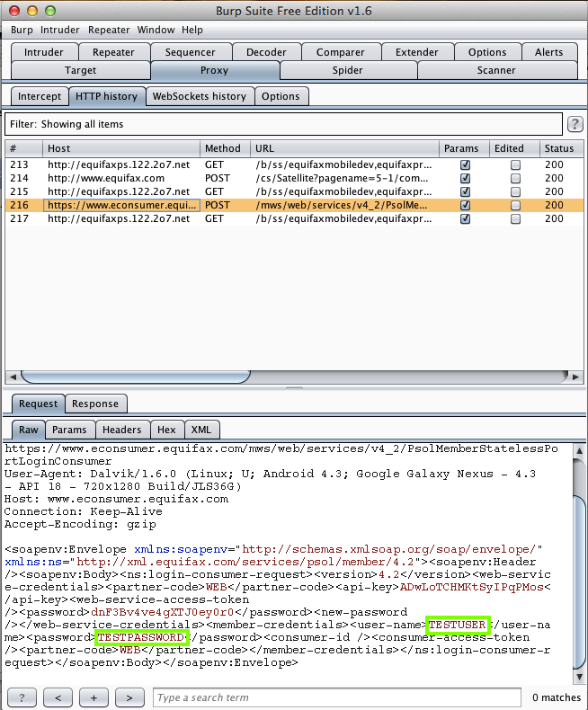Image resolution: width=588 pixels, height=710 pixels.
Task: Switch to the Hex view tab
Action: pos(166,430)
